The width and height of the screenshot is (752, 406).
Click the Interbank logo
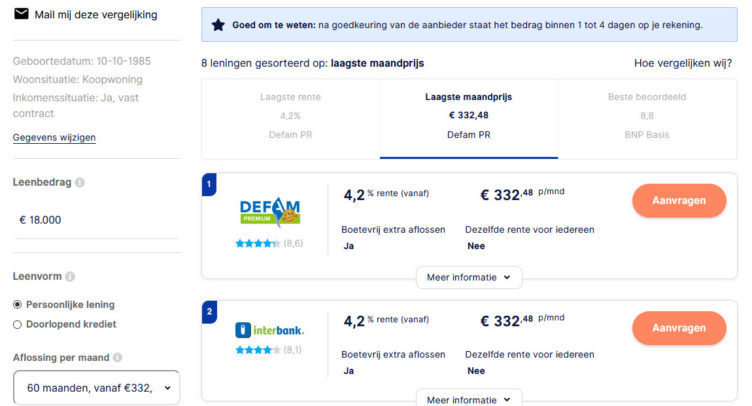[x=270, y=329]
